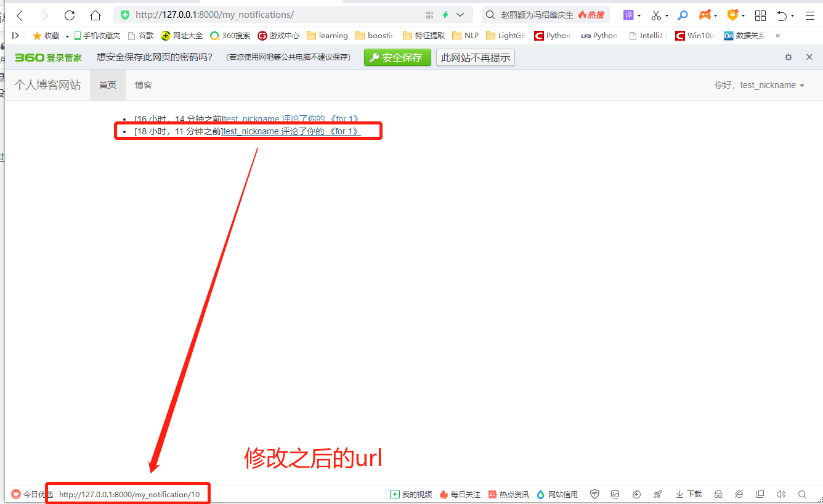The image size is (823, 504).
Task: Expand the test_nickname user dropdown menu
Action: [x=772, y=85]
